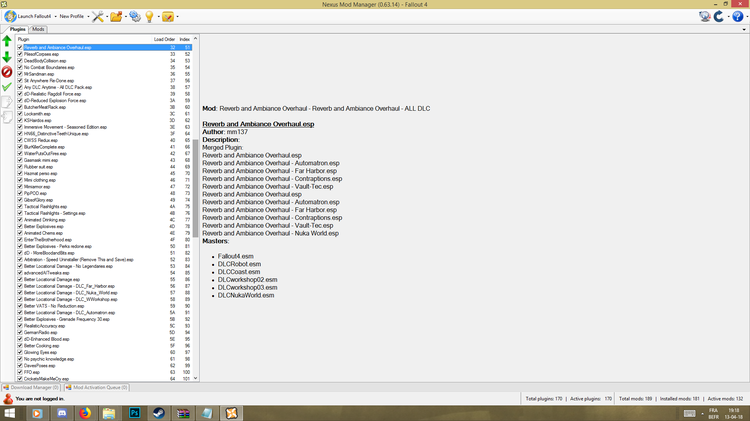750x421 pixels.
Task: Toggle the PipPOD.esp checkbox
Action: click(20, 193)
